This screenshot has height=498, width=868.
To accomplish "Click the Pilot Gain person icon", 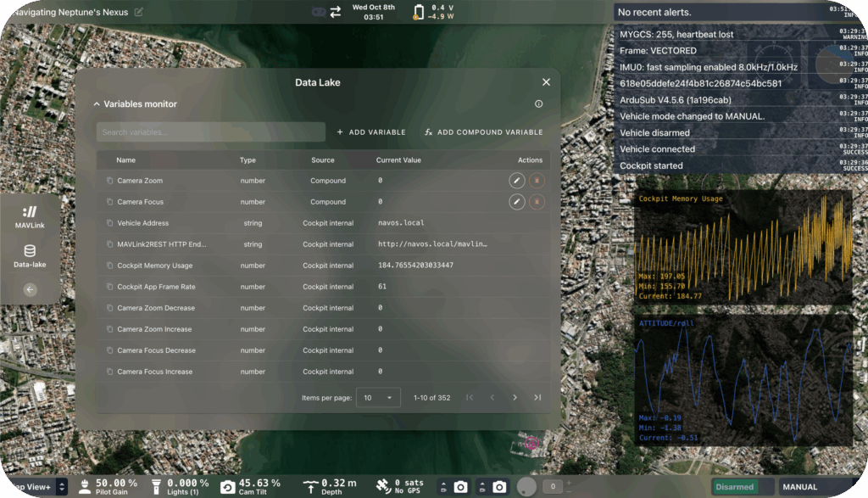I will [x=85, y=486].
